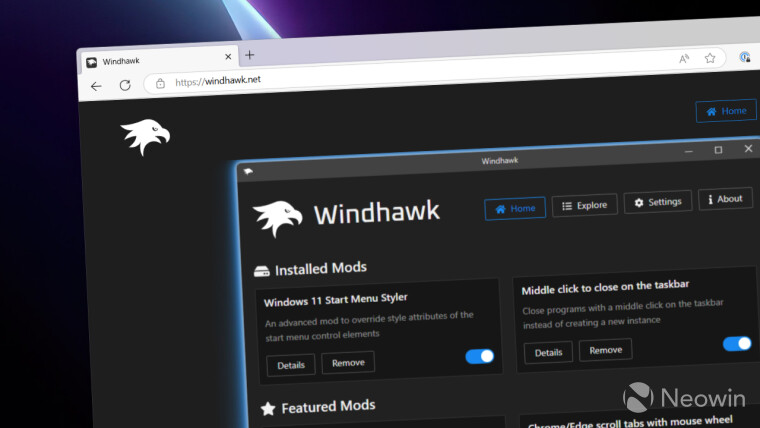
Task: Disable the Windows 11 Start Menu Styler toggle
Action: click(x=479, y=356)
